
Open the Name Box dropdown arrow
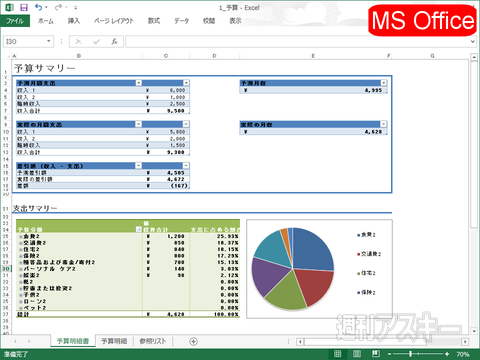tap(49, 41)
